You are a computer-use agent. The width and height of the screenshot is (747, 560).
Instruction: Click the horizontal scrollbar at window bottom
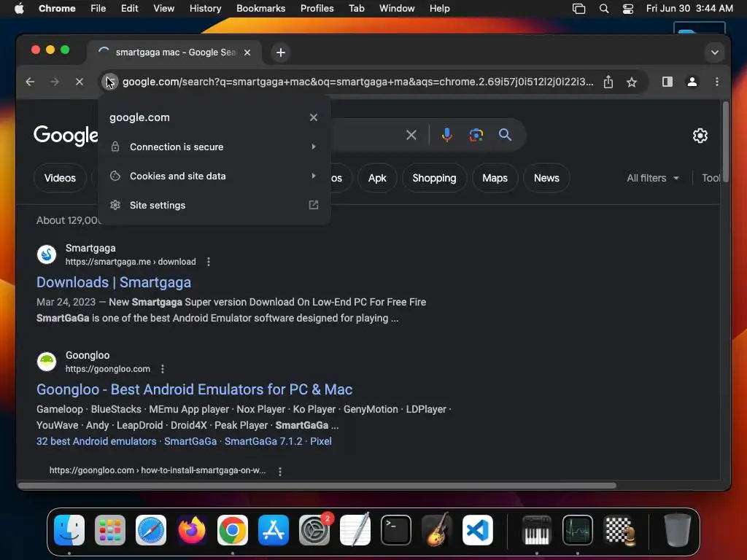317,486
